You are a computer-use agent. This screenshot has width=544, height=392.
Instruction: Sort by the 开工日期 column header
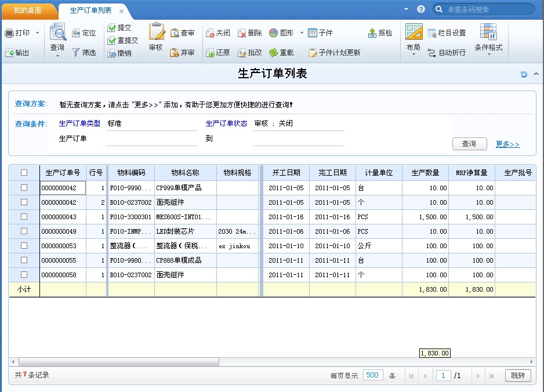[286, 172]
